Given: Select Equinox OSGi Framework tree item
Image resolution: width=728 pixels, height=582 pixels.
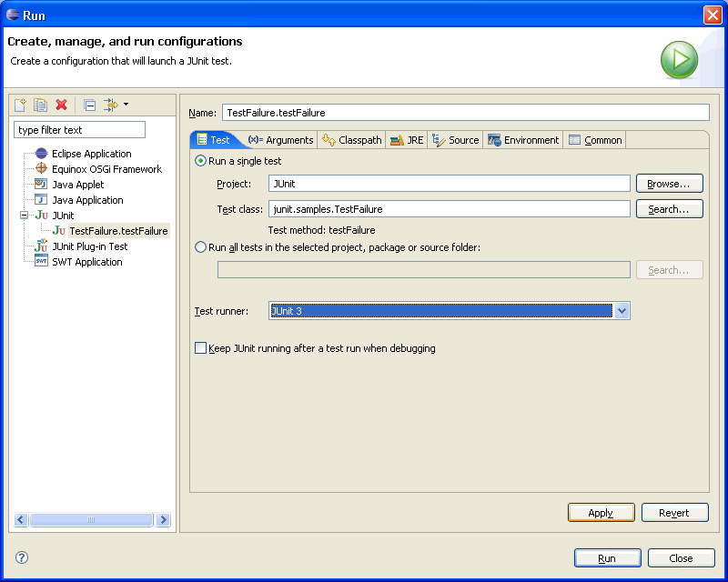Looking at the screenshot, I should [106, 169].
